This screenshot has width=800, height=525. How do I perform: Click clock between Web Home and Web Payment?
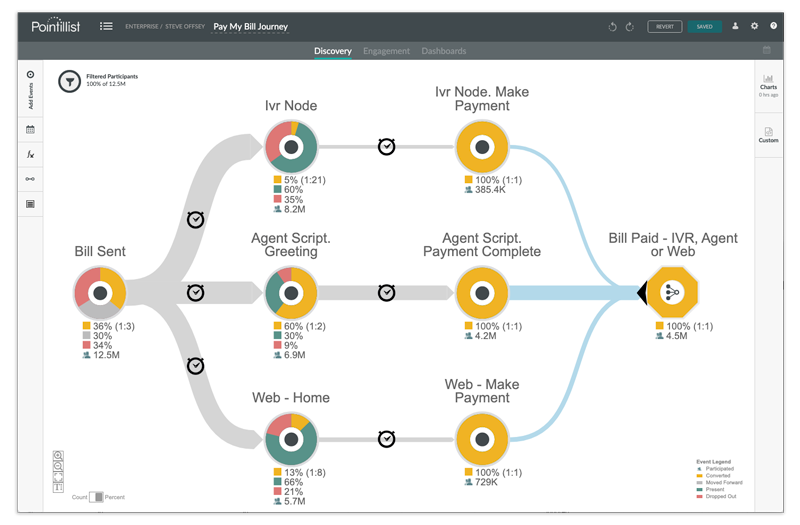click(387, 439)
